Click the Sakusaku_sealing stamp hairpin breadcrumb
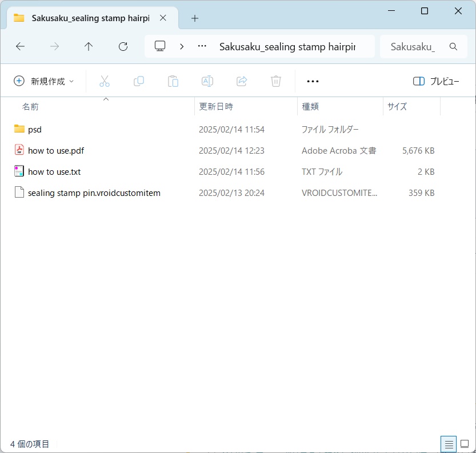Screen dimensions: 476x453 287,47
